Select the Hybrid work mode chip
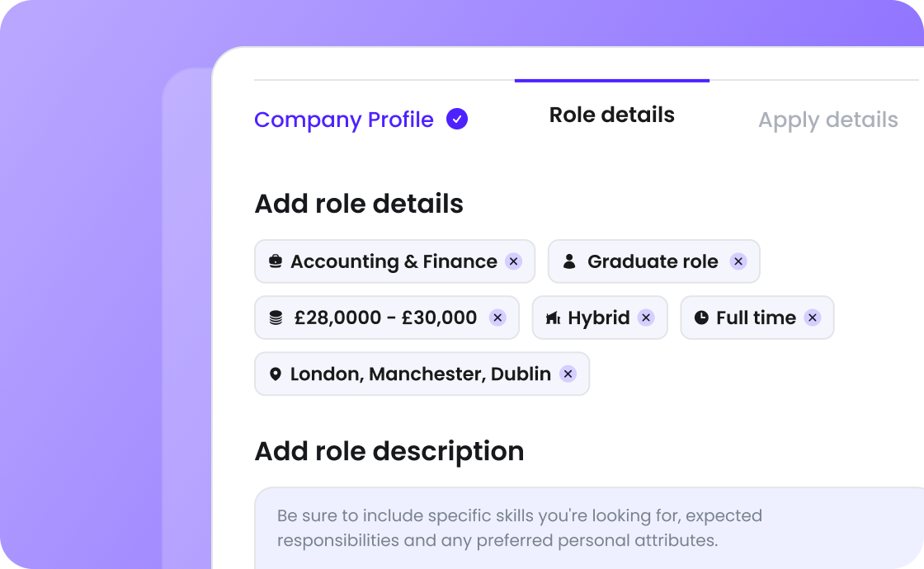The height and width of the screenshot is (569, 924). [600, 317]
